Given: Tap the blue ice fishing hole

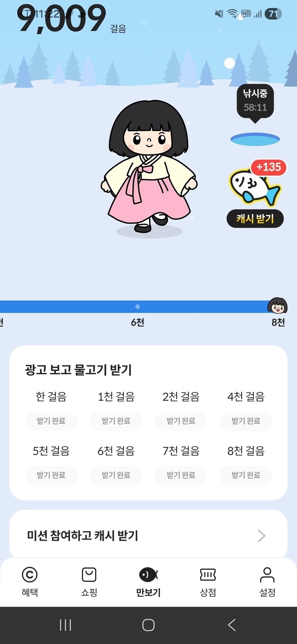Looking at the screenshot, I should pyautogui.click(x=255, y=139).
